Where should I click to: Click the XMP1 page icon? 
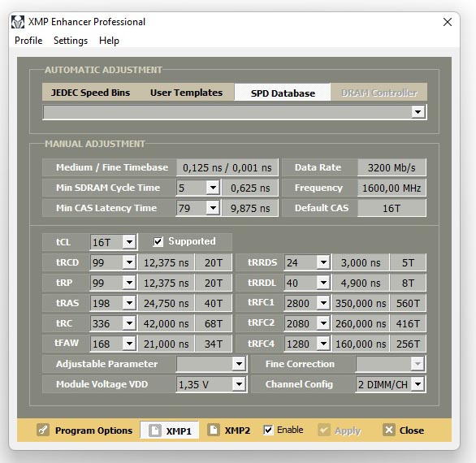click(154, 431)
